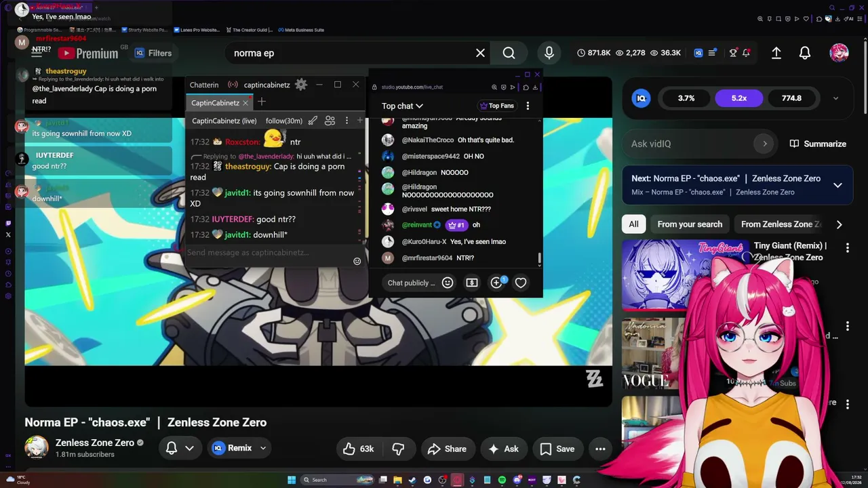Add a new Chatterin tab
This screenshot has width=868, height=488.
261,102
